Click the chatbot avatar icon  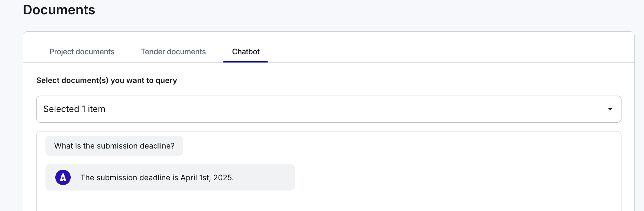(x=63, y=178)
